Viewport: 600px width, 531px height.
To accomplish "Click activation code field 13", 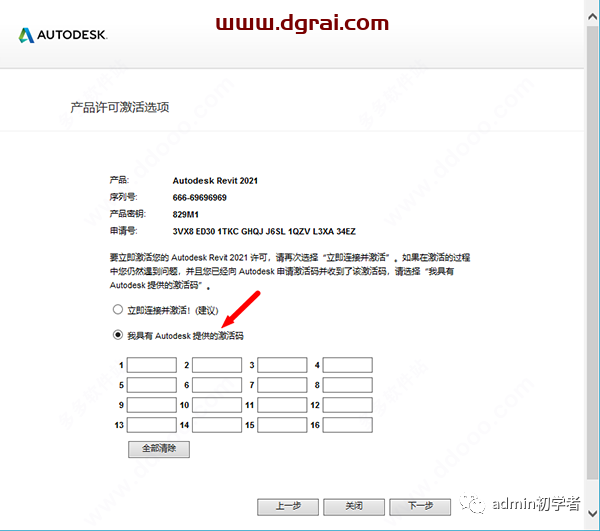I will pyautogui.click(x=152, y=425).
